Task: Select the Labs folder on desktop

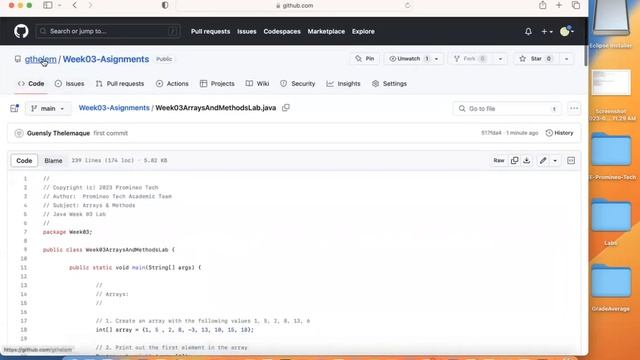Action: coord(611,222)
